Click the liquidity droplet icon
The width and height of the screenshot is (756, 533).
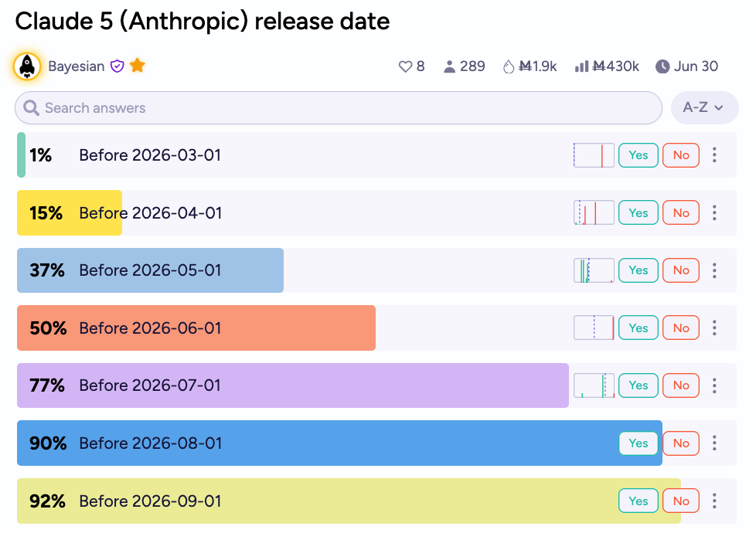tap(509, 66)
